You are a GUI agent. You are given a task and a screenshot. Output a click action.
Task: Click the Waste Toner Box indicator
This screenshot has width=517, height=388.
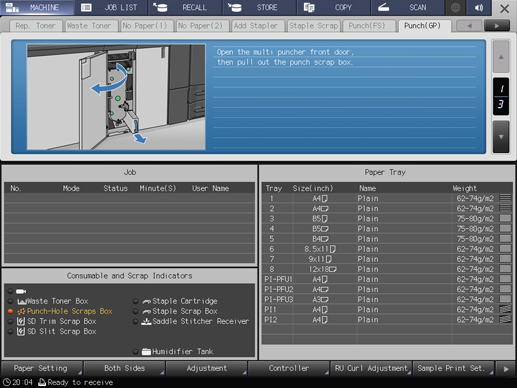pyautogui.click(x=48, y=301)
